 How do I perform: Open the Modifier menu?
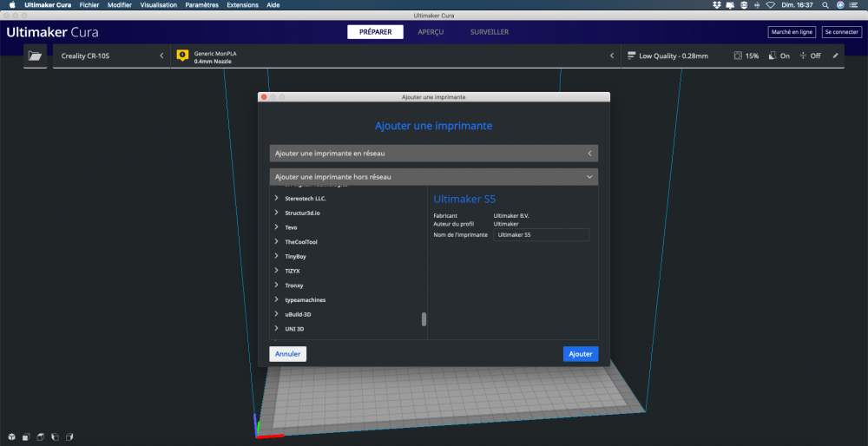(120, 5)
